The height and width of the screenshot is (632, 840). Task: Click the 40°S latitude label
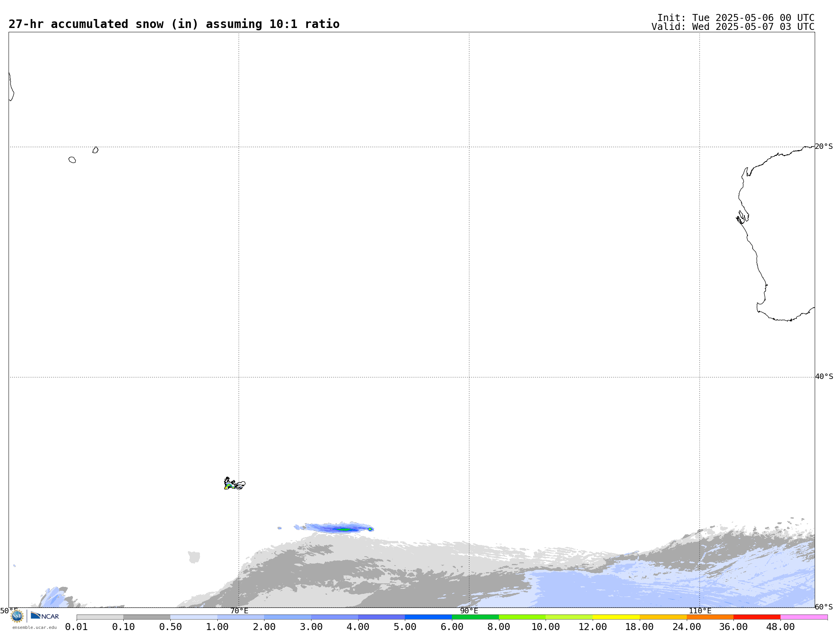[824, 377]
